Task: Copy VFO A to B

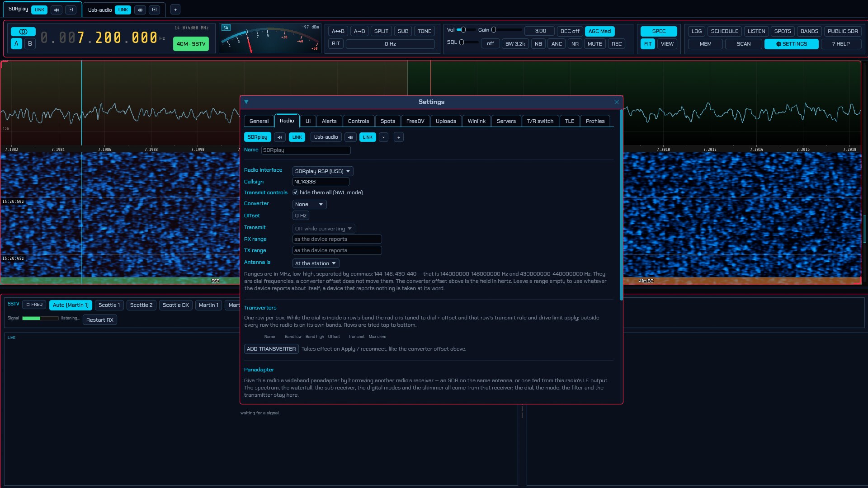Action: point(359,31)
